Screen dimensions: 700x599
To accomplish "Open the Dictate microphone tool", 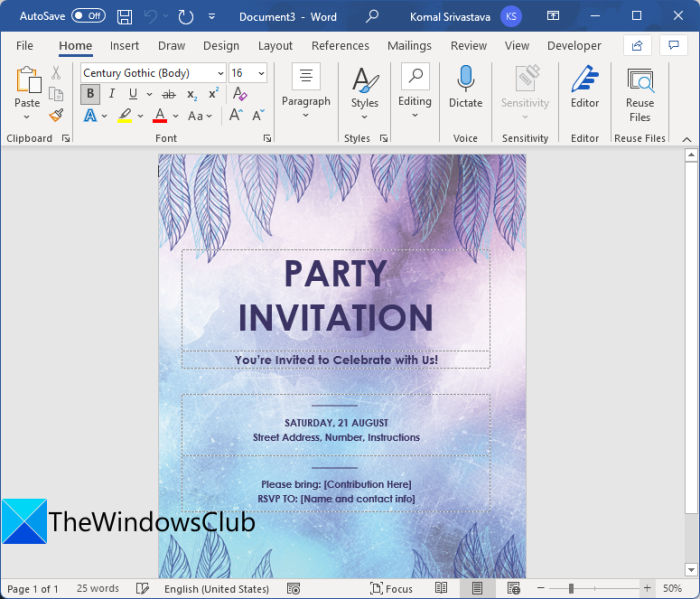I will [465, 88].
